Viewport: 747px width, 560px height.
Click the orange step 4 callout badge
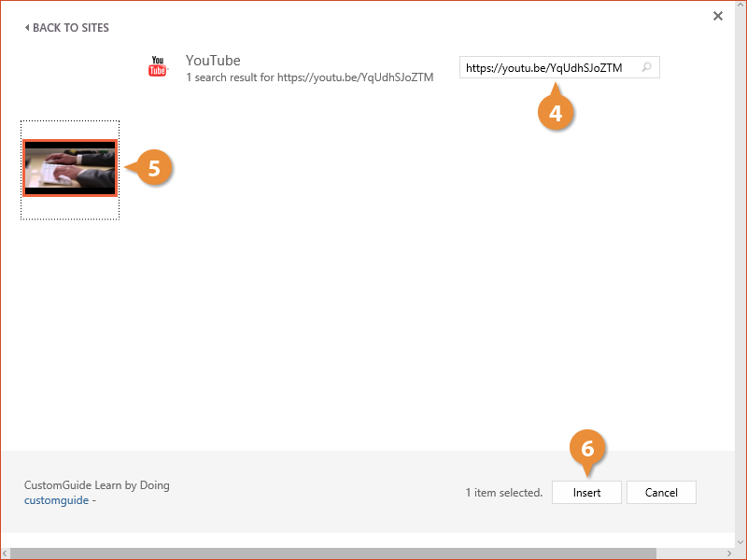coord(556,113)
